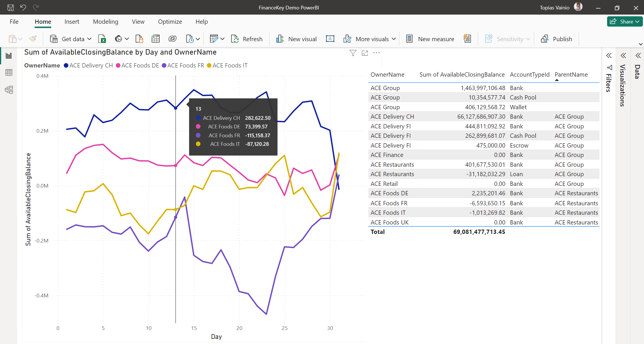Open Transform data dropdown arrow
The width and height of the screenshot is (644, 344).
coord(222,39)
